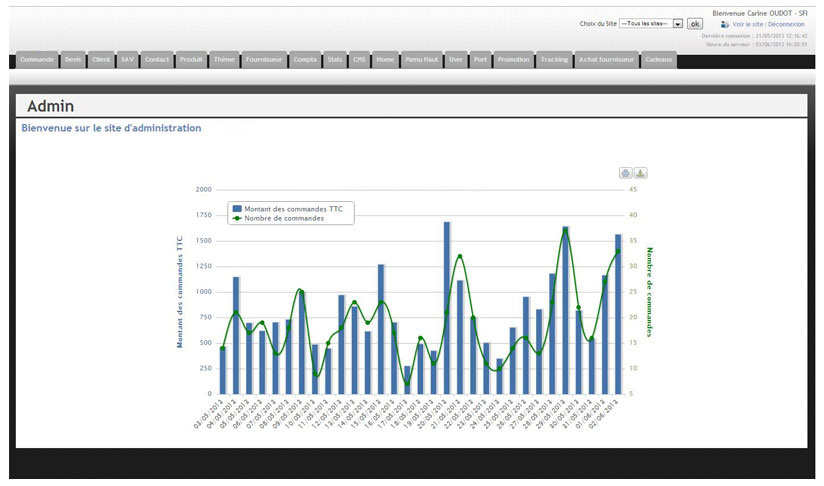Click the blue bar for 20/05/2013

point(447,308)
